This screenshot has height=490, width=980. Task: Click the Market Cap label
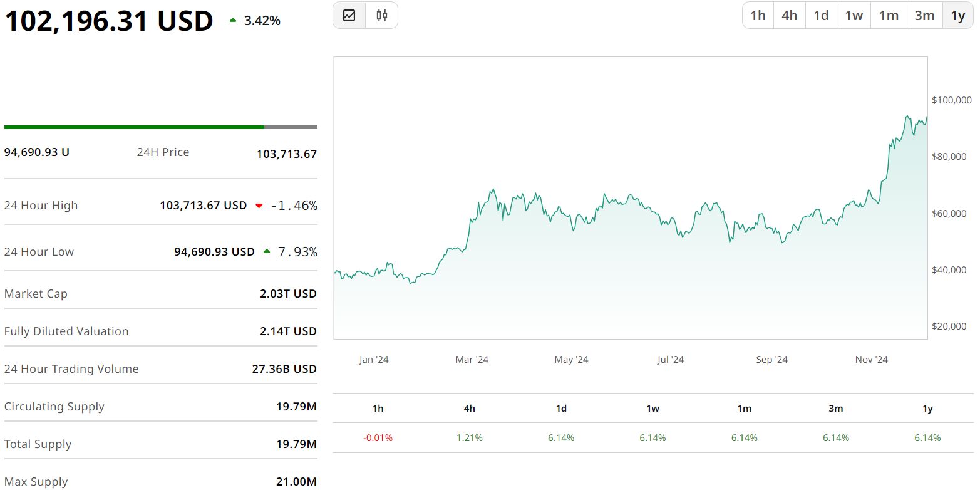[36, 294]
